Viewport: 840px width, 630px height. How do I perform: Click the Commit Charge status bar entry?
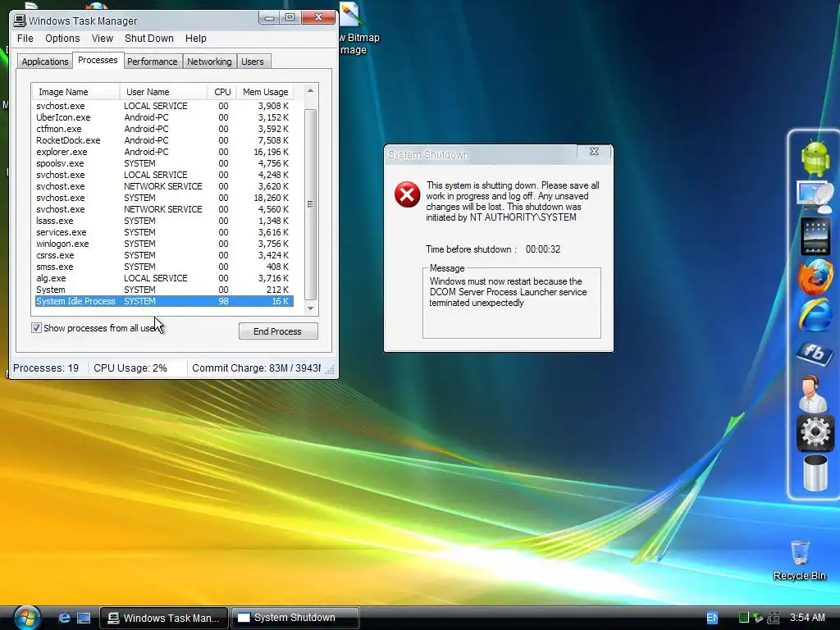(256, 368)
